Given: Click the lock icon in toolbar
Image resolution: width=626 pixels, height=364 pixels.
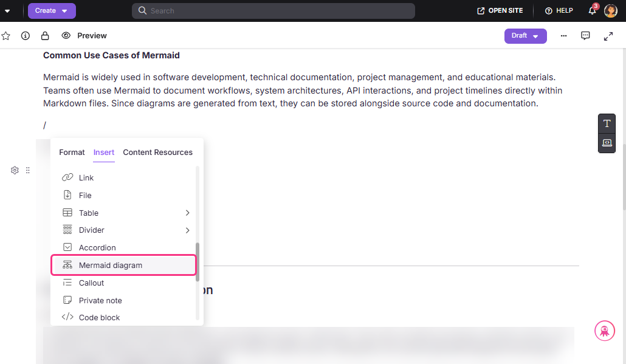Looking at the screenshot, I should [x=45, y=36].
